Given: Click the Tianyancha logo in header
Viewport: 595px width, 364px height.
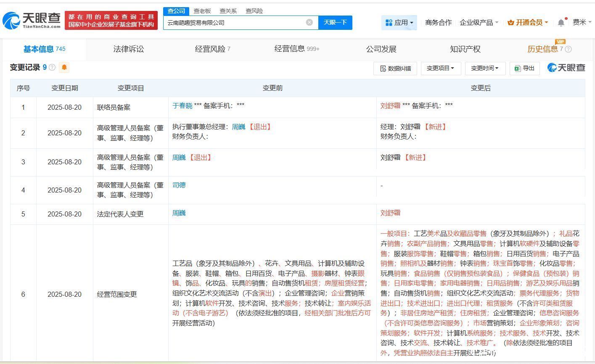Looking at the screenshot, I should coord(32,20).
